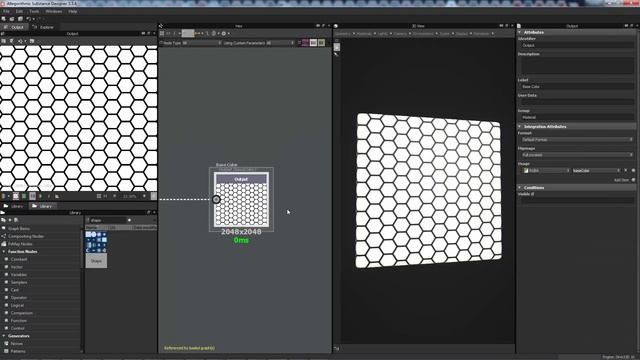
Task: Clear the library search text
Action: click(x=129, y=220)
